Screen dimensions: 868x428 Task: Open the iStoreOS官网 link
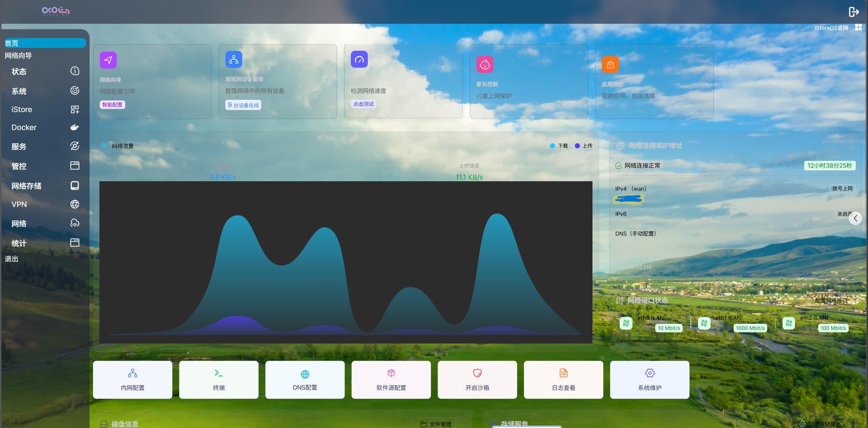click(831, 28)
